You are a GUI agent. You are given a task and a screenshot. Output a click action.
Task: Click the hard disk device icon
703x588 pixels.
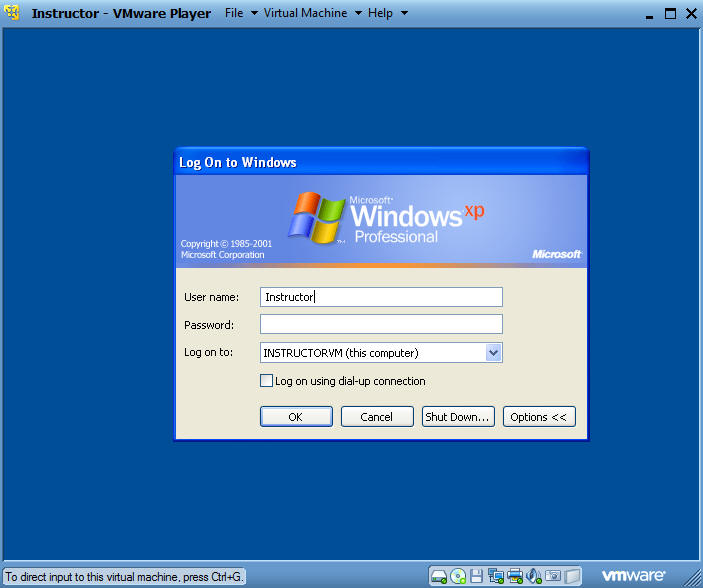pos(439,576)
